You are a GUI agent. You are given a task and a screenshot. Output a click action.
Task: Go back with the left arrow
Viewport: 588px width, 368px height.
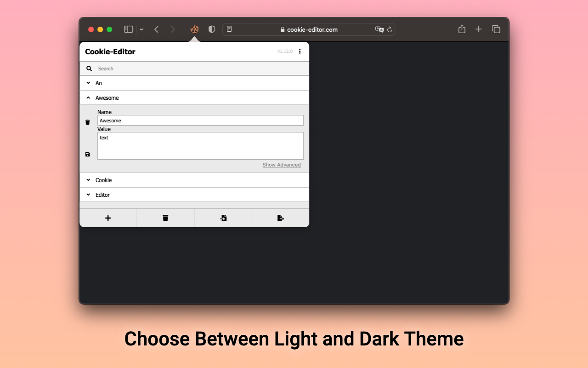[x=156, y=29]
